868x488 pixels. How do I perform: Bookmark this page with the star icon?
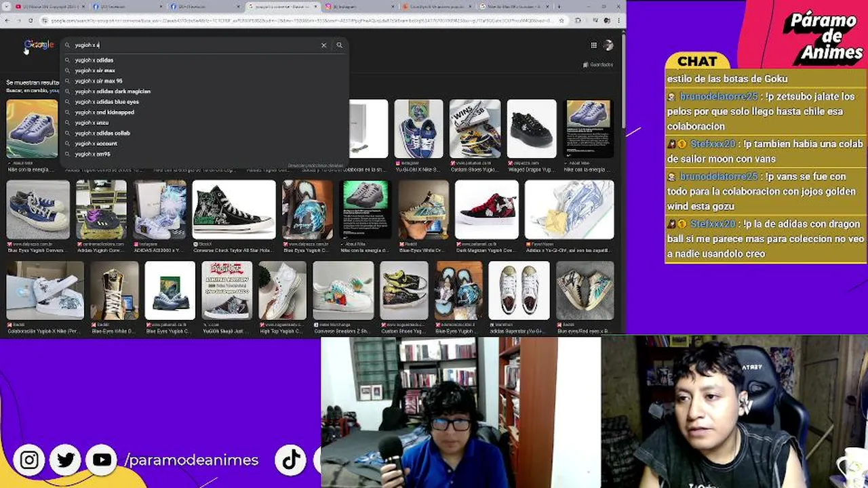(560, 21)
